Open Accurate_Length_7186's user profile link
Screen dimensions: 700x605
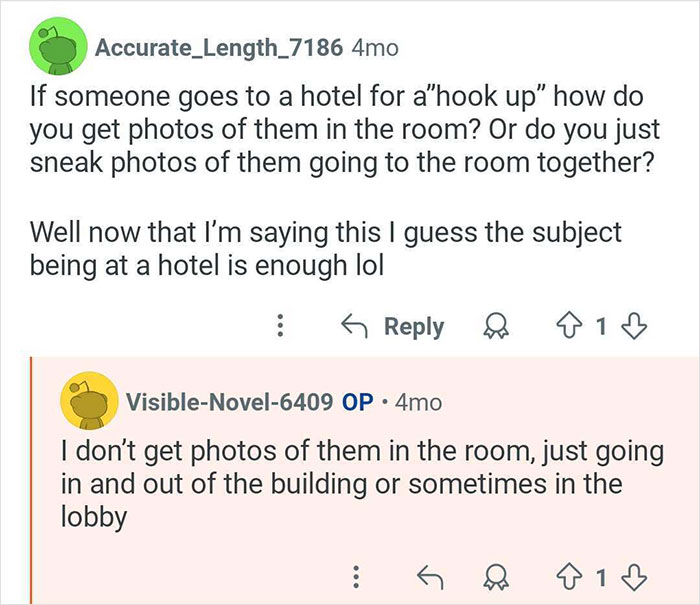click(x=219, y=46)
